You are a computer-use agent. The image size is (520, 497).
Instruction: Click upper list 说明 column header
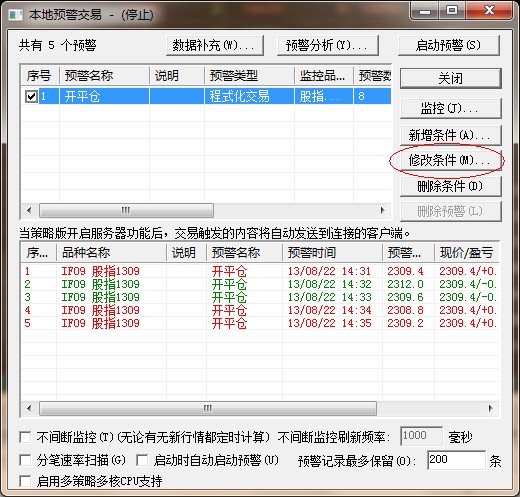point(177,76)
